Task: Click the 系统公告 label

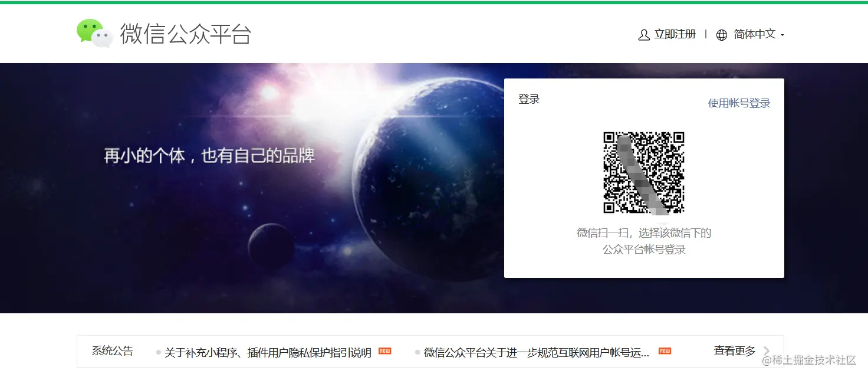Action: (113, 351)
